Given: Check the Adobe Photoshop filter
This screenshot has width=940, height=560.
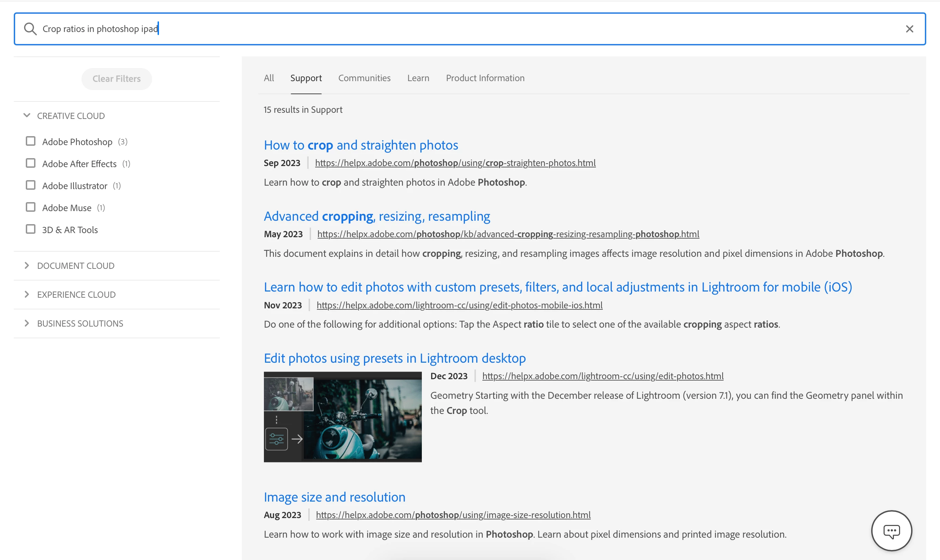Looking at the screenshot, I should [31, 141].
